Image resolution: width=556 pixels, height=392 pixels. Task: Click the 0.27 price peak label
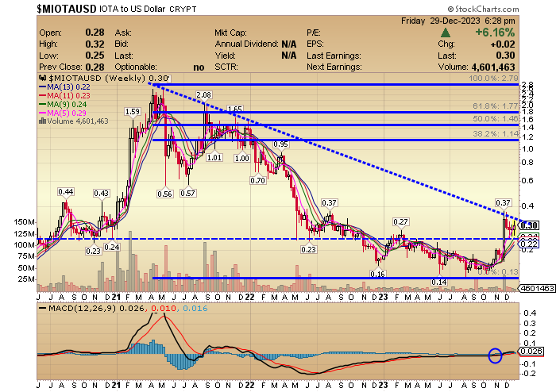(x=400, y=222)
